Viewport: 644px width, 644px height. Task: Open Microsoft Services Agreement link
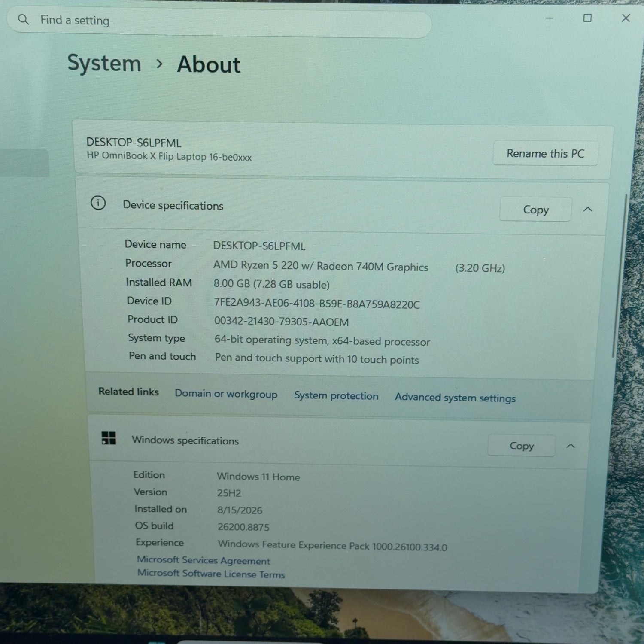pyautogui.click(x=204, y=560)
